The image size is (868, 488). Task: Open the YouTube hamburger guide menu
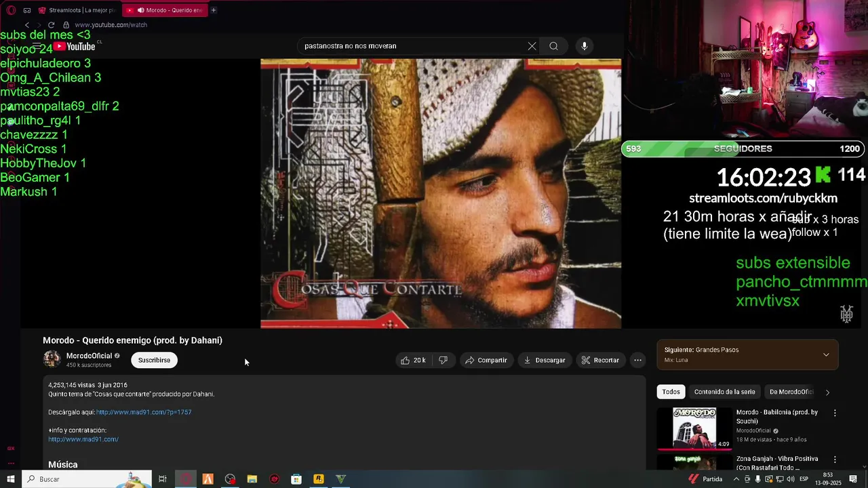tap(37, 46)
